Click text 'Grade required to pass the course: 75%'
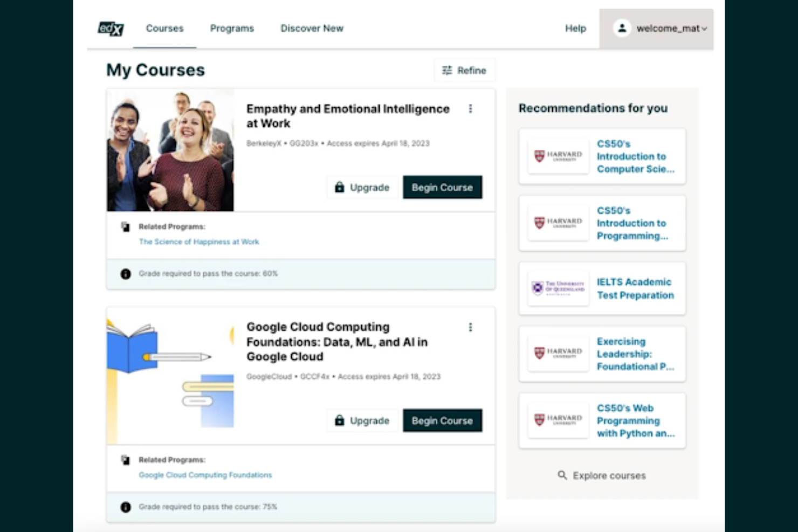The height and width of the screenshot is (532, 798). (x=208, y=507)
